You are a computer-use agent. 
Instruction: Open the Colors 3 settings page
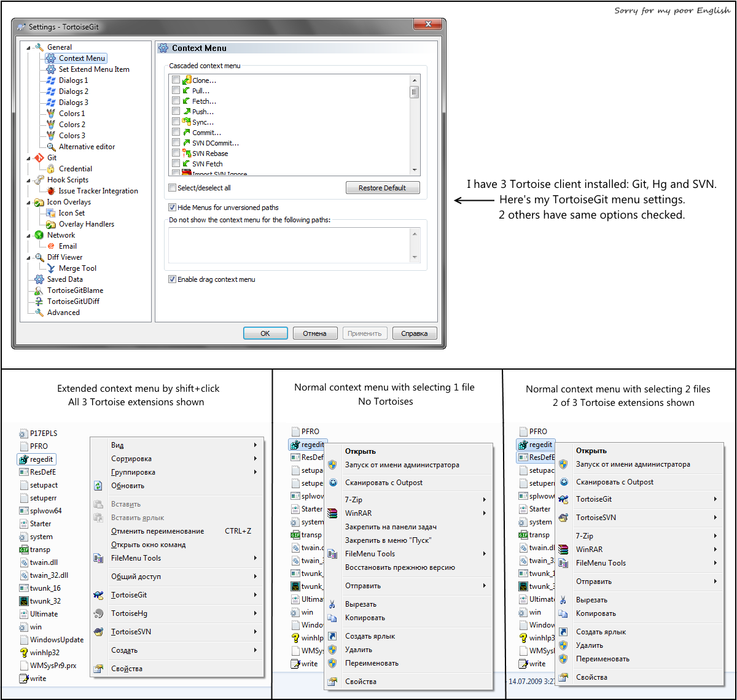pos(72,136)
